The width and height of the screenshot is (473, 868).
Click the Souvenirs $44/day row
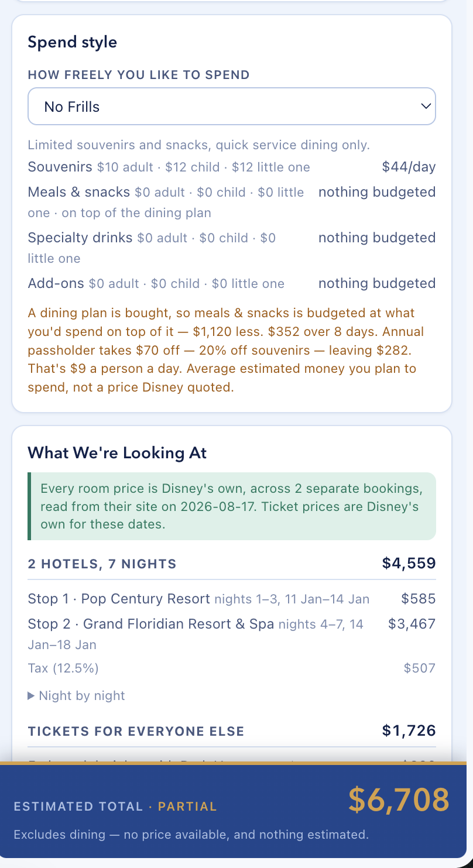[232, 167]
